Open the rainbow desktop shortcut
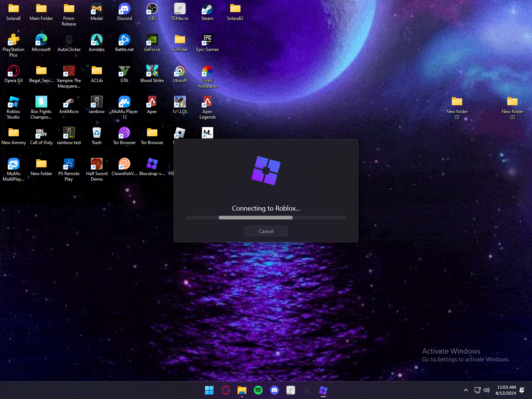Viewport: 532px width, 399px height. [x=97, y=105]
